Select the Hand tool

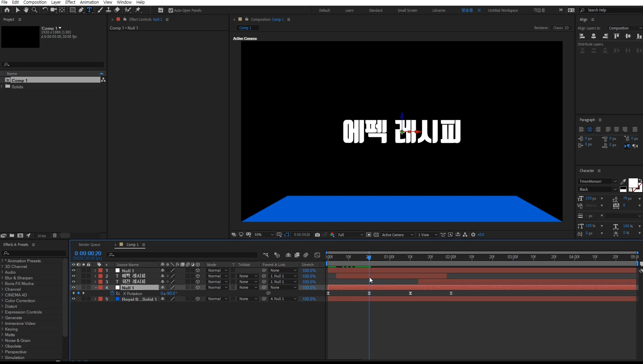26,10
